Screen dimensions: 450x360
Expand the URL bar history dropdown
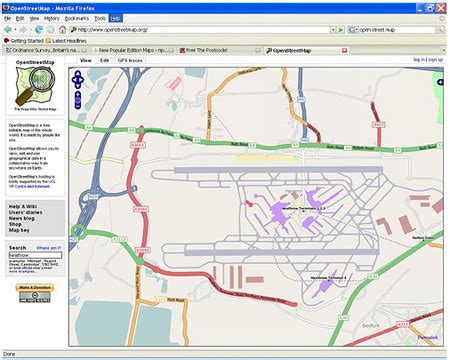pyautogui.click(x=333, y=30)
